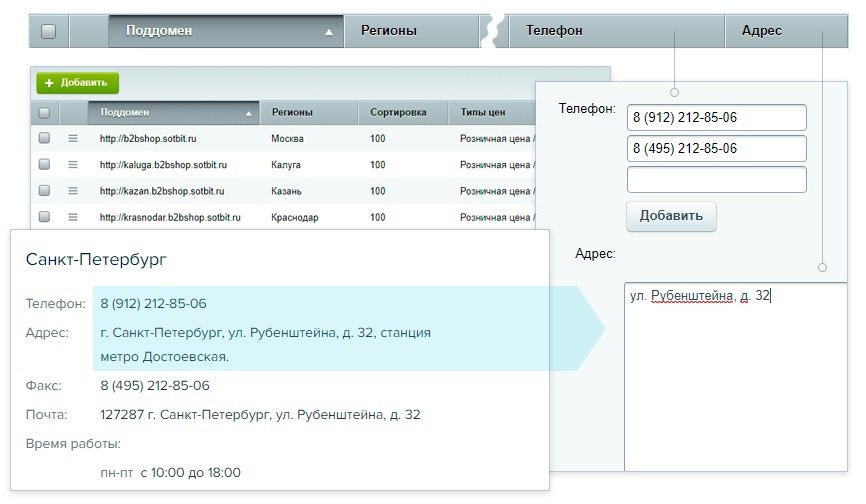Image resolution: width=866 pixels, height=504 pixels.
Task: Click the postal address starting with 127287
Action: 260,415
